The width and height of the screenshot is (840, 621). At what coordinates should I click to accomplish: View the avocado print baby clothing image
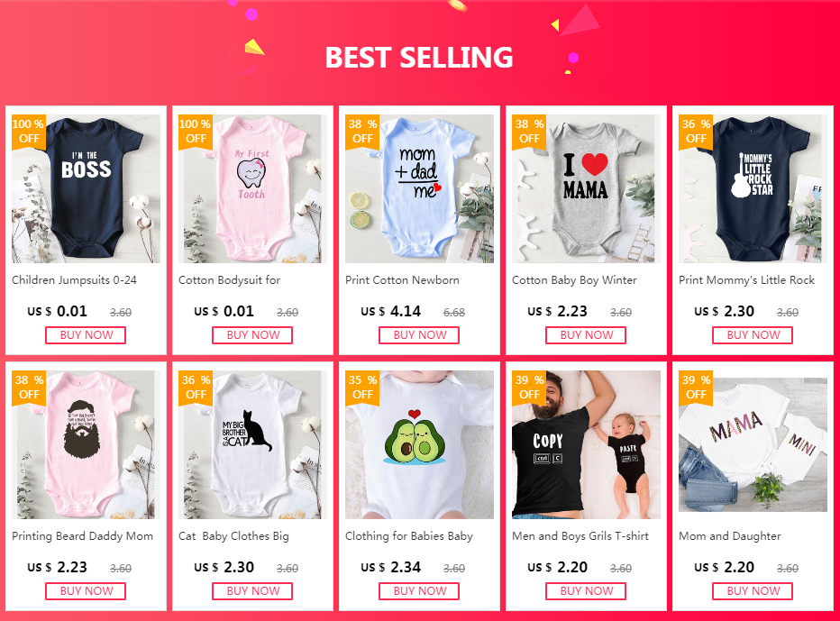coord(419,444)
